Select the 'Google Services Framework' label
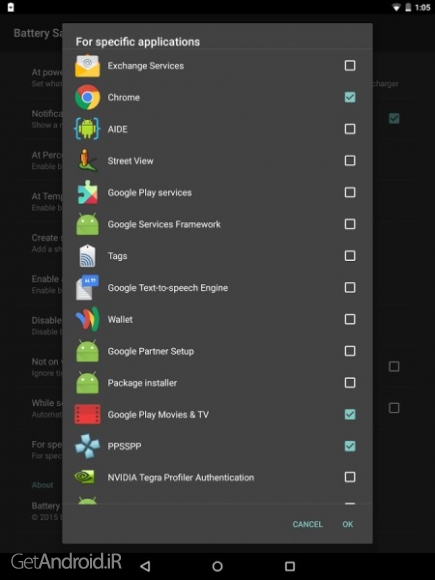The image size is (435, 580). pos(164,224)
